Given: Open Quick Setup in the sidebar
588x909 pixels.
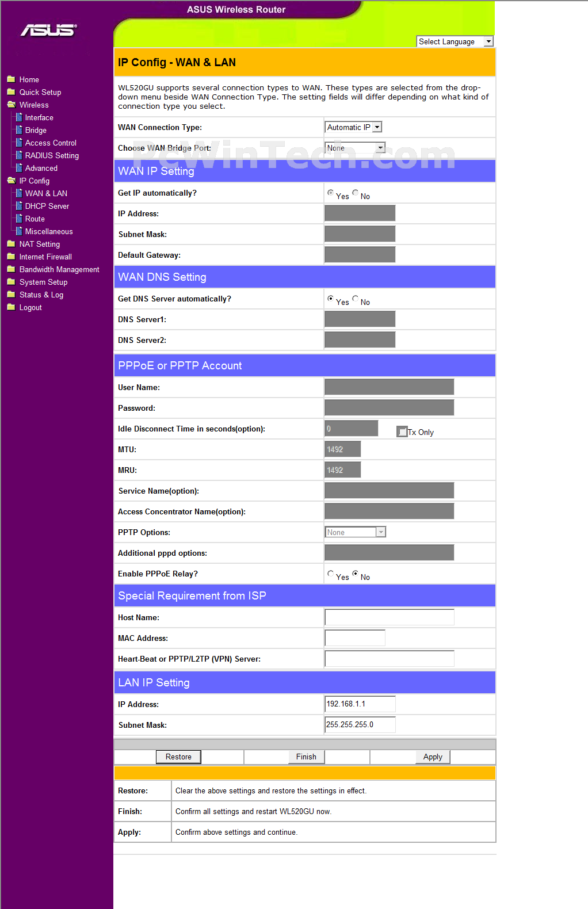Looking at the screenshot, I should pos(40,92).
